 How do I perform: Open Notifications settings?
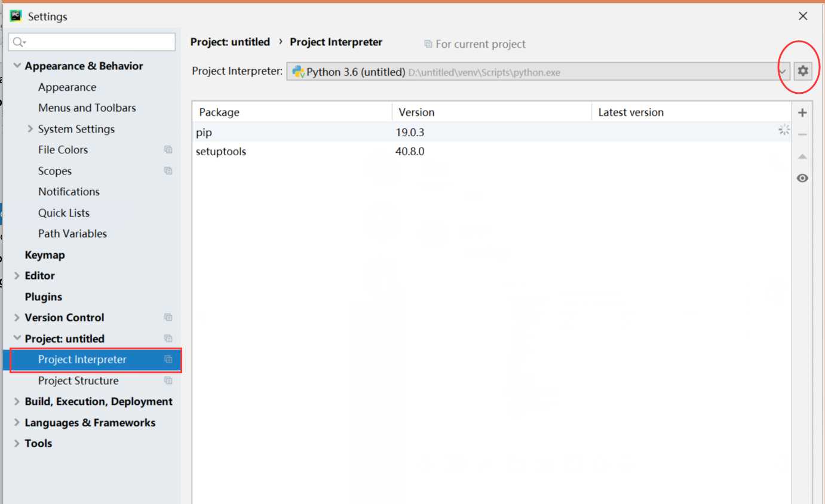point(69,192)
